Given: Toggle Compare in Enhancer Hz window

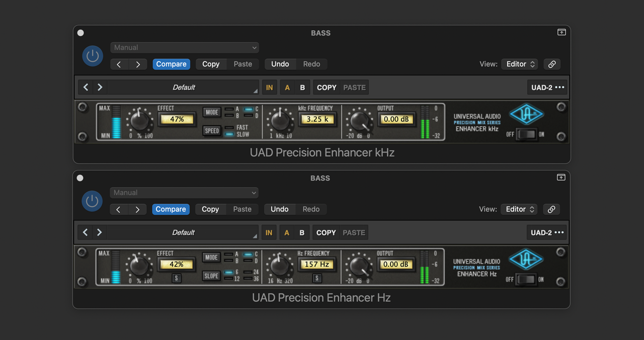Looking at the screenshot, I should [171, 209].
